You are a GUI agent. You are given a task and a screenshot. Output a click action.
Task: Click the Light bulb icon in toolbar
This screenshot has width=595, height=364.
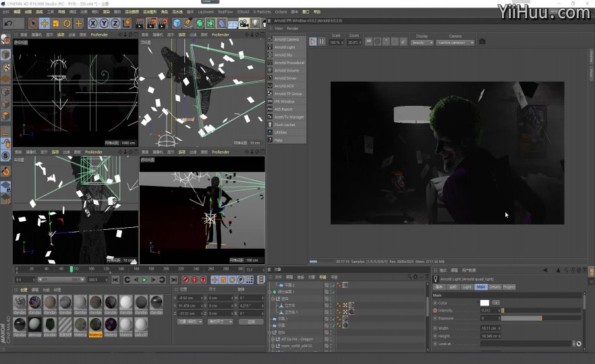coord(256,24)
